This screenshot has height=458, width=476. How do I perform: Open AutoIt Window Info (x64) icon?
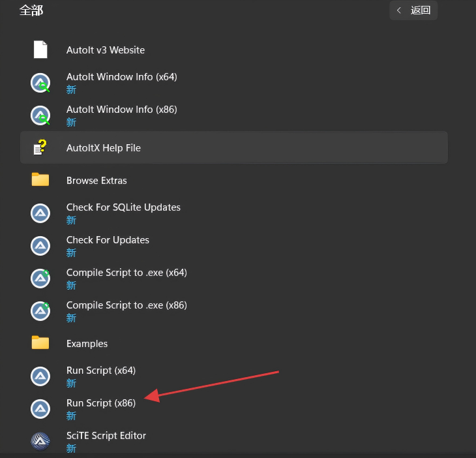(40, 83)
